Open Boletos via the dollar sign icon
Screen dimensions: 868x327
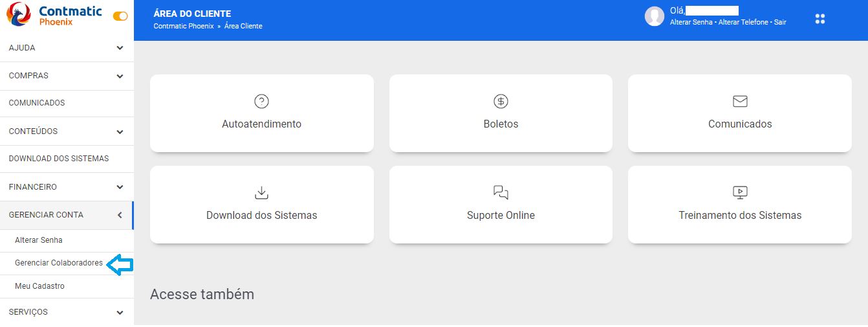tap(501, 101)
